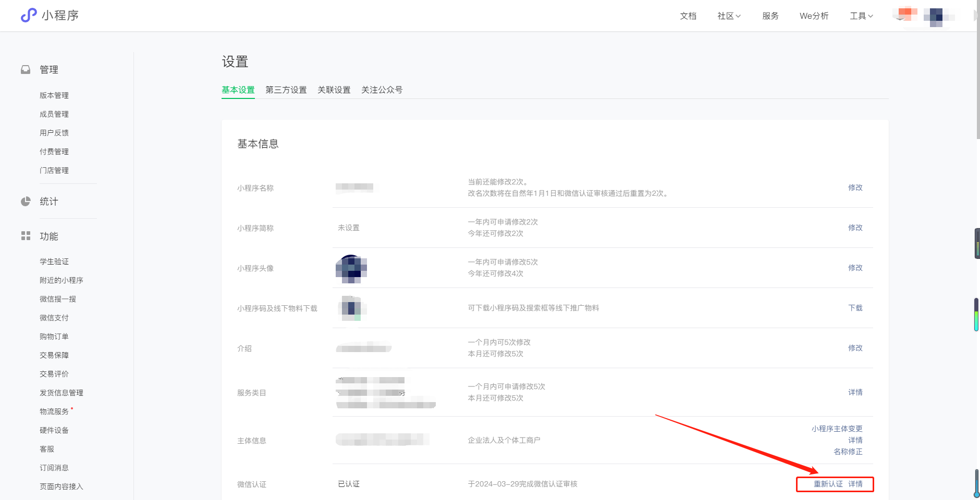The width and height of the screenshot is (980, 500).
Task: Switch to the 第三方设置 tab
Action: 286,90
